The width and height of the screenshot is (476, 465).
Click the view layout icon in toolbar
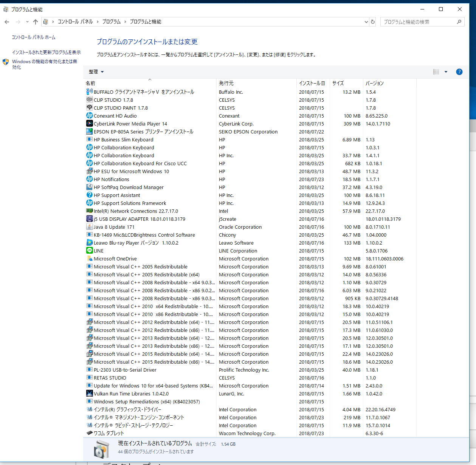click(x=436, y=72)
